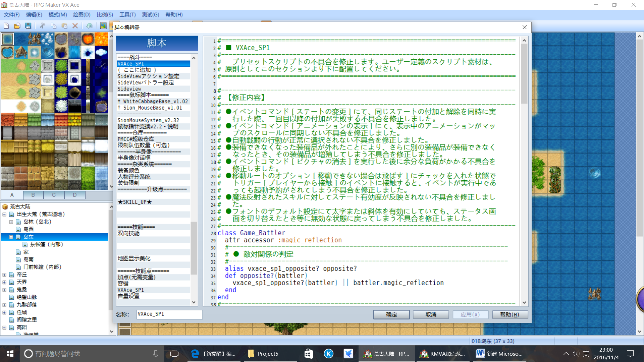Viewport: 644px width, 362px height.
Task: Select the selected top-left ocean tile
Action: click(x=7, y=39)
